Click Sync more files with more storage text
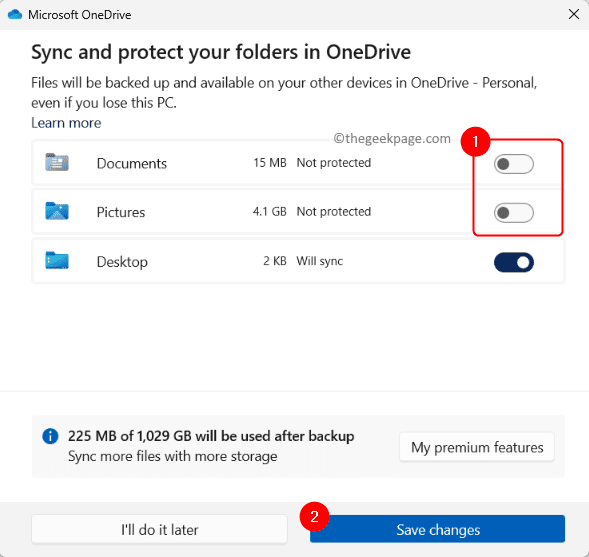 coord(173,456)
